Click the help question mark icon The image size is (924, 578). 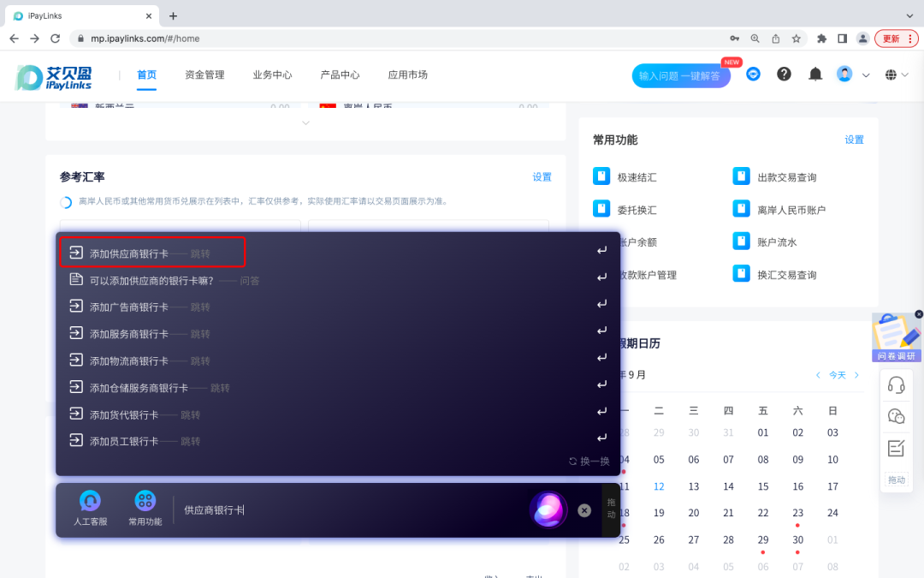[x=784, y=74]
